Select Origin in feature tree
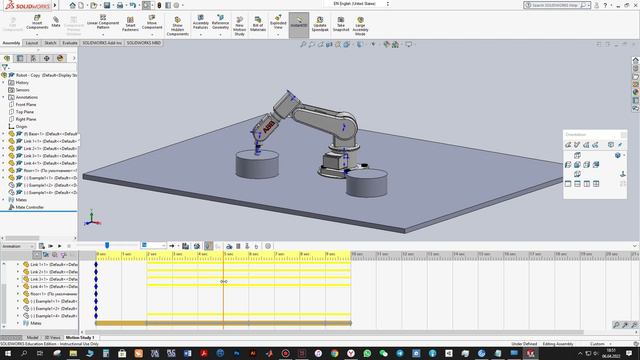The width and height of the screenshot is (640, 360). point(21,127)
